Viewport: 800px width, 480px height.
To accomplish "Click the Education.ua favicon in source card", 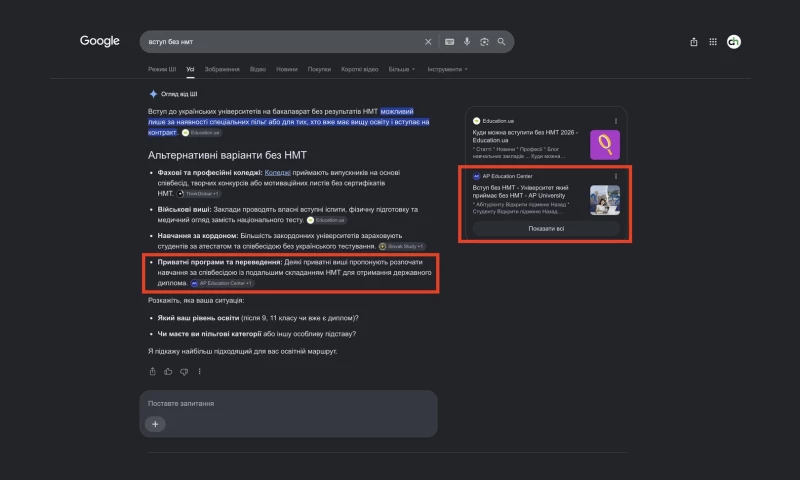I will tap(477, 121).
